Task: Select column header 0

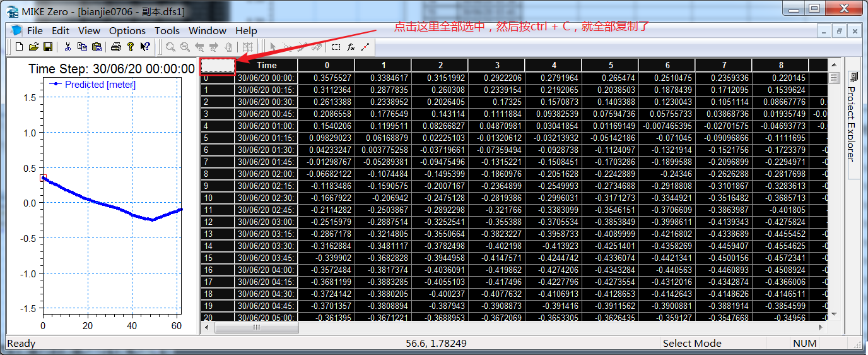Action: [326, 65]
